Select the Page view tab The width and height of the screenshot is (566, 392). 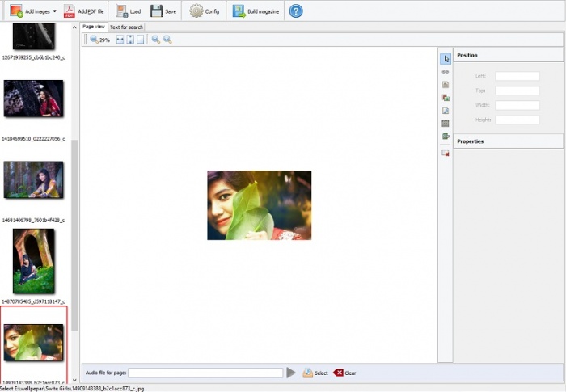(94, 27)
